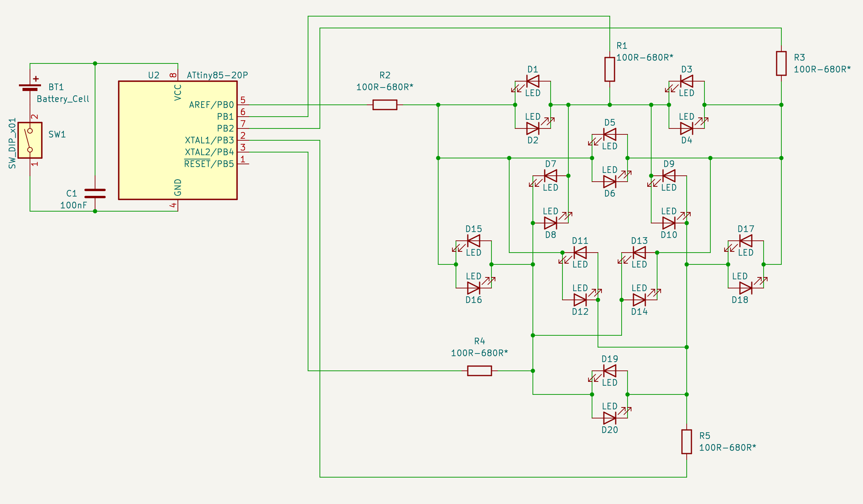This screenshot has height=504, width=863.
Task: Select LED D15 diode symbol
Action: pos(474,241)
